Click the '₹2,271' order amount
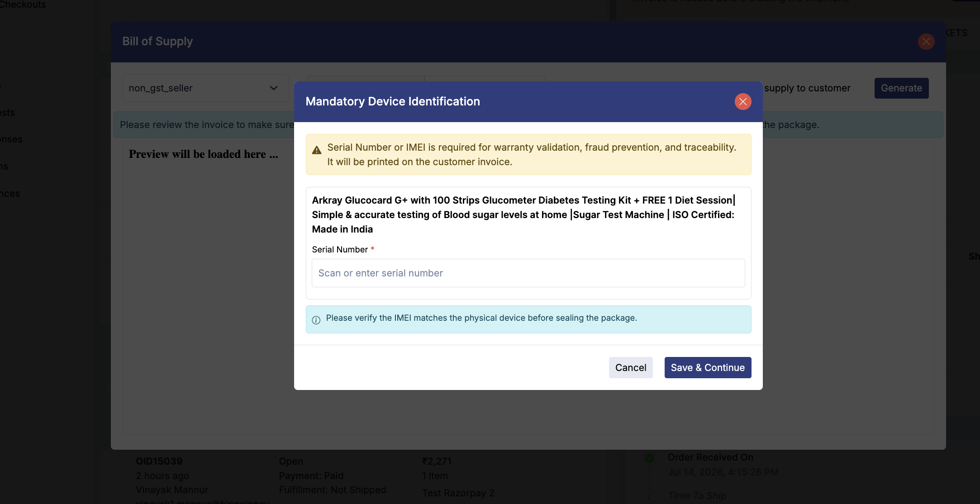 437,461
